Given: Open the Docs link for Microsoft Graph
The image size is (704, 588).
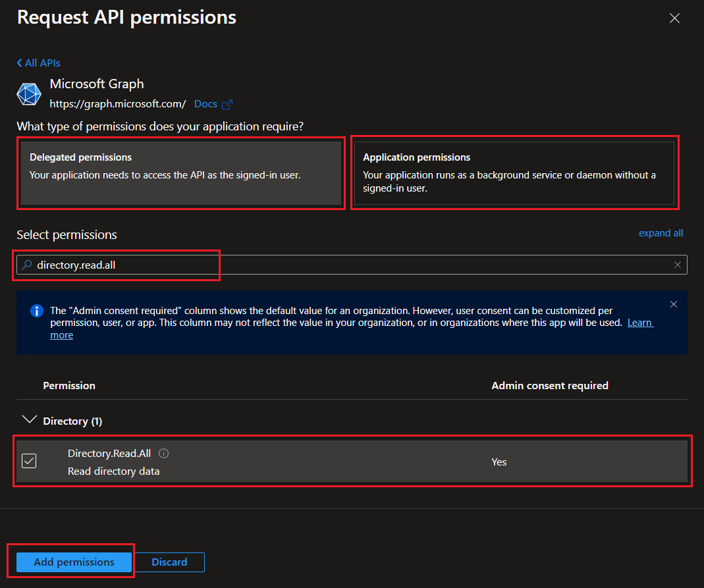Looking at the screenshot, I should pos(205,104).
